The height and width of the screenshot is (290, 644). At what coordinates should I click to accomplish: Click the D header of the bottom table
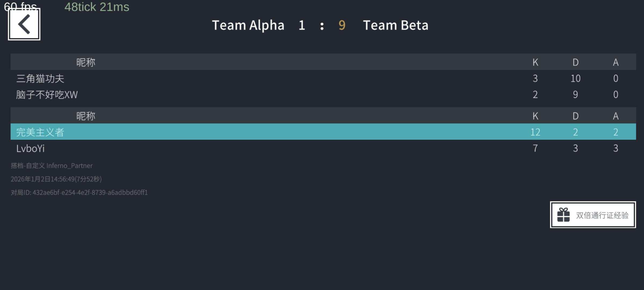(x=576, y=116)
